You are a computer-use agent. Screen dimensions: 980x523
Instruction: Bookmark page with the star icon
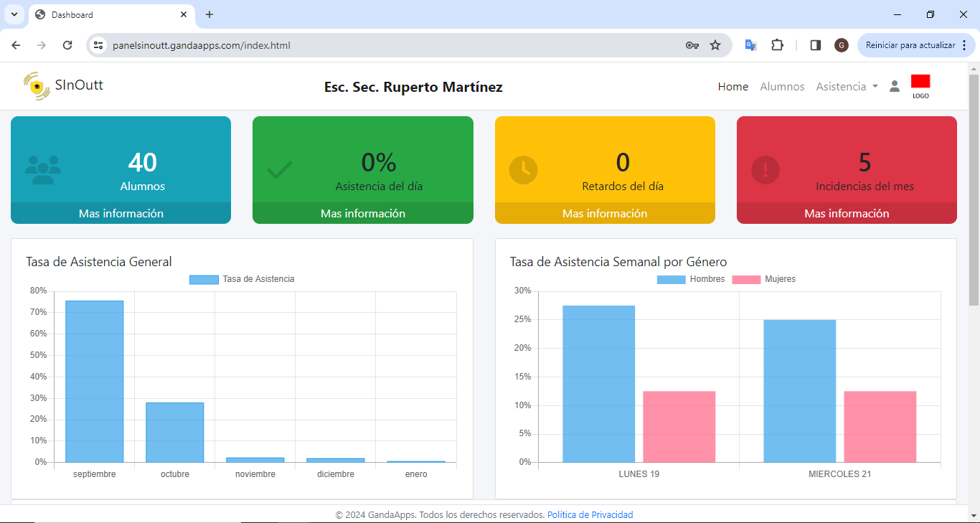click(715, 45)
